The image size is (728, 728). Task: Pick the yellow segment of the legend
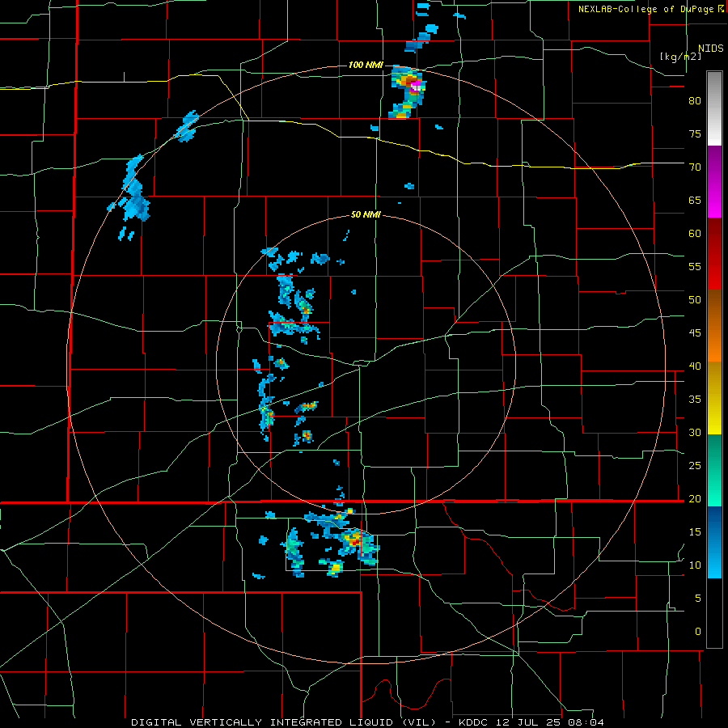pyautogui.click(x=714, y=398)
